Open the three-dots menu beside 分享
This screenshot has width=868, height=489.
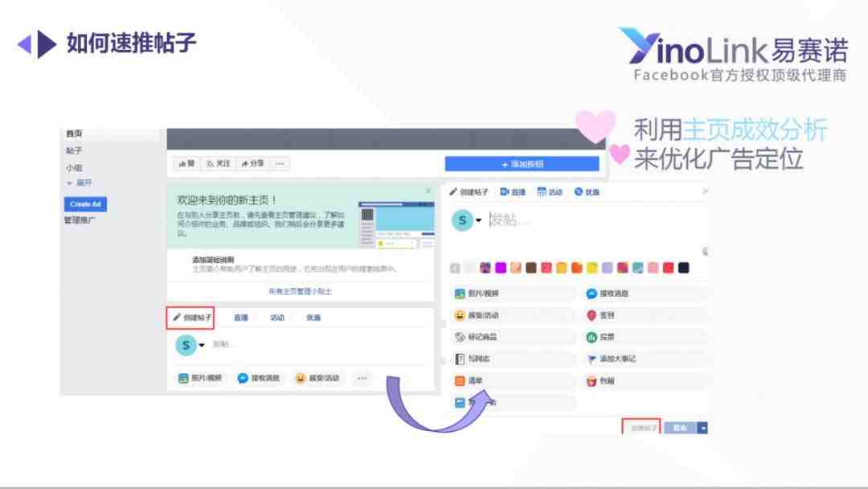click(280, 163)
